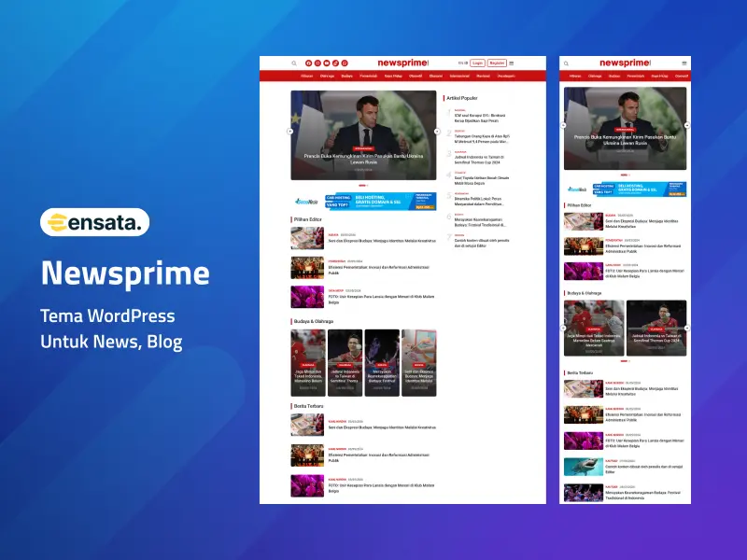Image resolution: width=747 pixels, height=560 pixels.
Task: Click the newsprime logo in desktop header
Action: 402,63
